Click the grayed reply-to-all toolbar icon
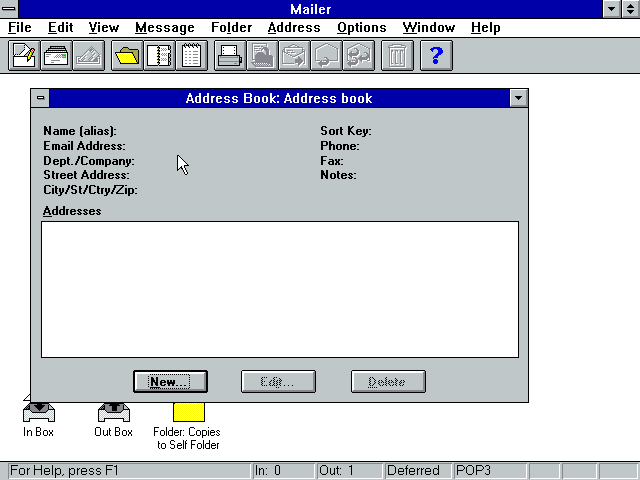This screenshot has height=480, width=640. point(359,56)
